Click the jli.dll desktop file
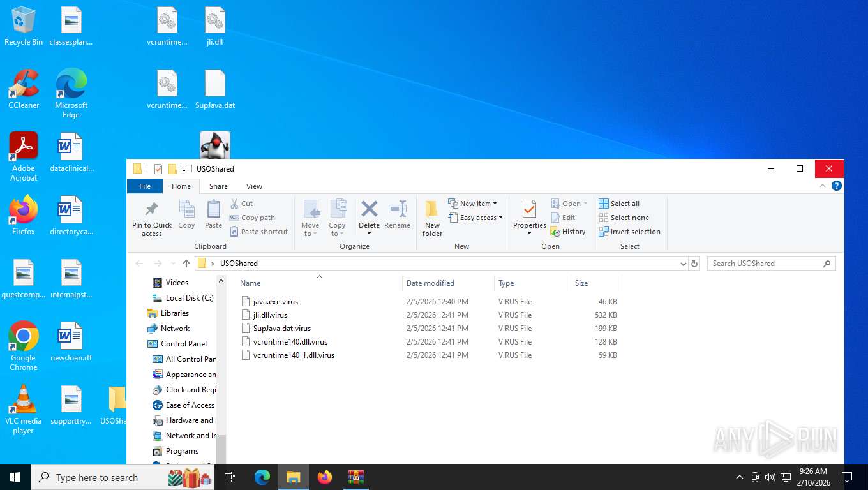 point(215,27)
